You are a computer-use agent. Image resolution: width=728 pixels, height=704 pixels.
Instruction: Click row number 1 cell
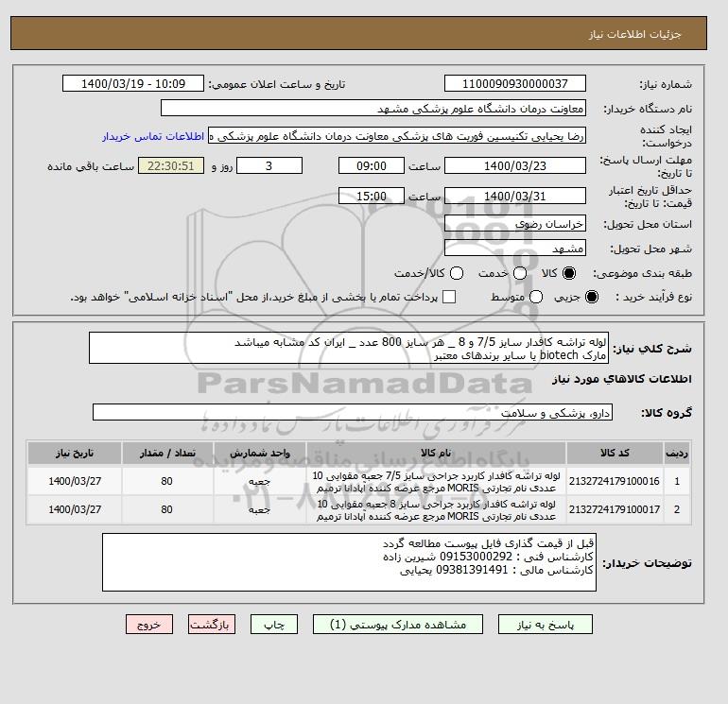[676, 481]
